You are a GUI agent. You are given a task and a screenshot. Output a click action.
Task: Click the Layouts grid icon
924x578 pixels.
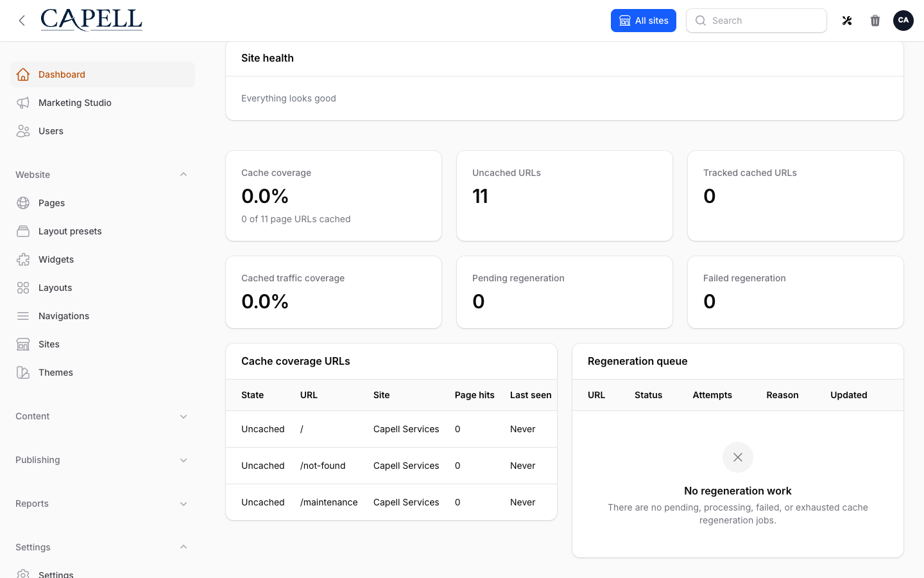23,288
